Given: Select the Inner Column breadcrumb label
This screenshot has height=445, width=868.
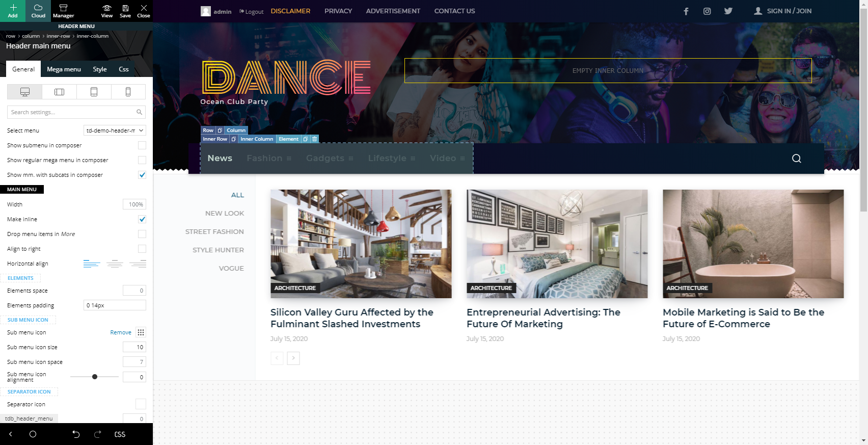Looking at the screenshot, I should [x=257, y=139].
